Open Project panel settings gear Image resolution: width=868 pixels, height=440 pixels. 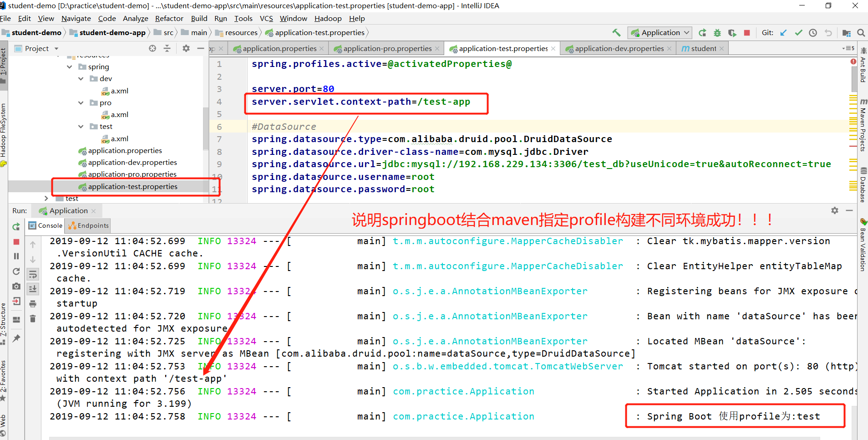click(x=186, y=48)
